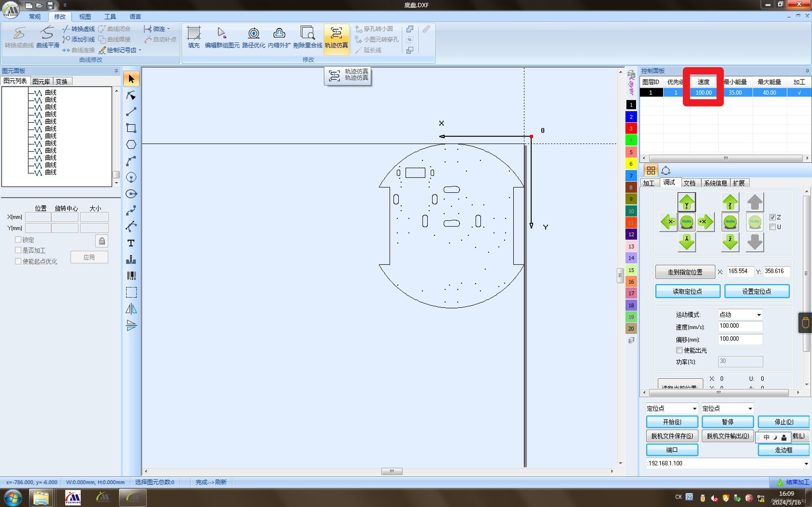Click 读取定位点 button
The height and width of the screenshot is (507, 812).
click(x=687, y=291)
